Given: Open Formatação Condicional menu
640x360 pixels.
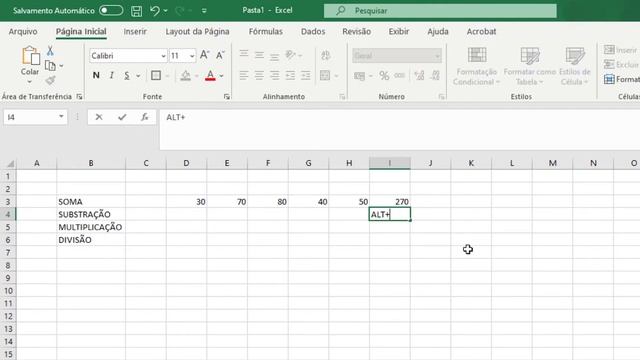Looking at the screenshot, I should (x=476, y=66).
